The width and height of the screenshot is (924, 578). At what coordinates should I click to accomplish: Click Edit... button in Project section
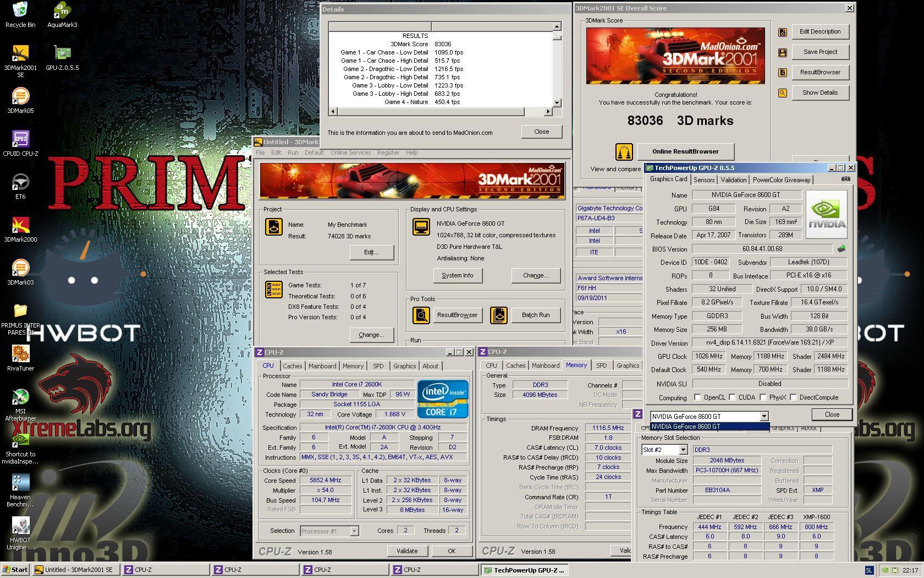pos(371,252)
